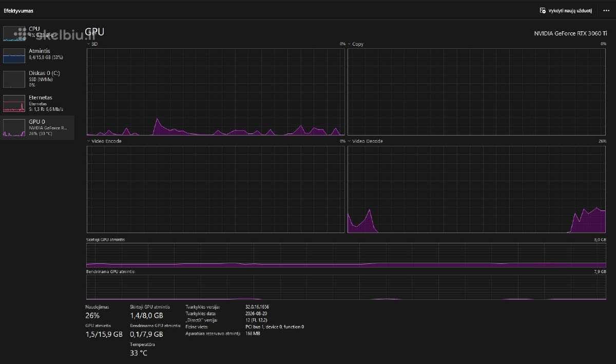Click the NVIDIA GeForce RTX 3060 Ti title
Image resolution: width=616 pixels, height=364 pixels.
[x=570, y=33]
